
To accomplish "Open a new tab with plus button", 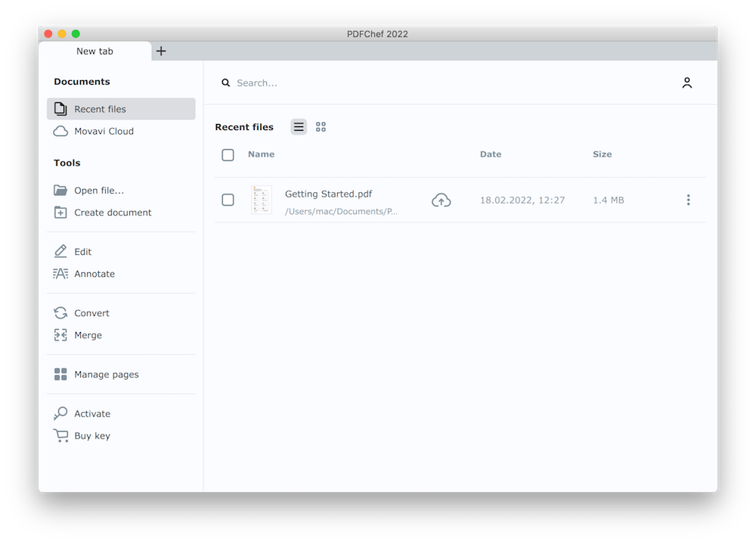I will [160, 51].
